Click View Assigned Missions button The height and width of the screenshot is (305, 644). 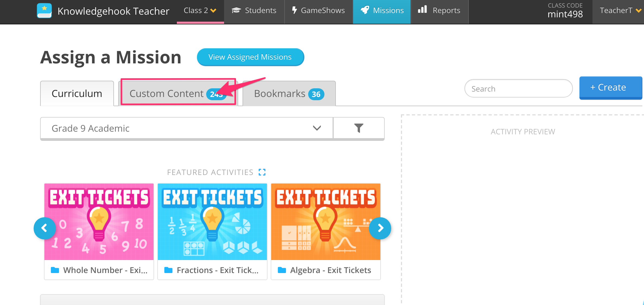point(250,57)
